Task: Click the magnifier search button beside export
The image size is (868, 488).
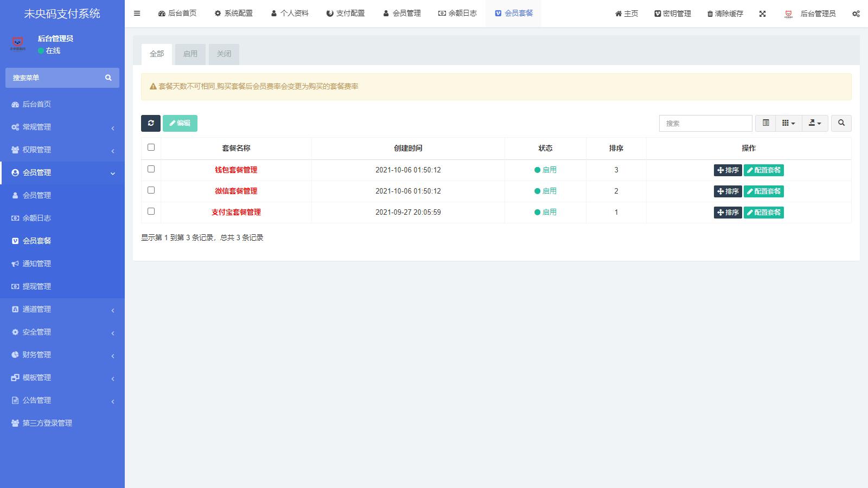Action: (841, 123)
